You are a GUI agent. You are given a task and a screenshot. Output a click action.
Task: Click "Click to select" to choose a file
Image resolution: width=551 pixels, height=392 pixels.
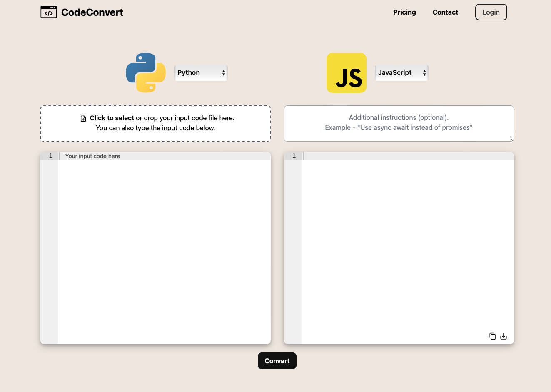coord(112,118)
